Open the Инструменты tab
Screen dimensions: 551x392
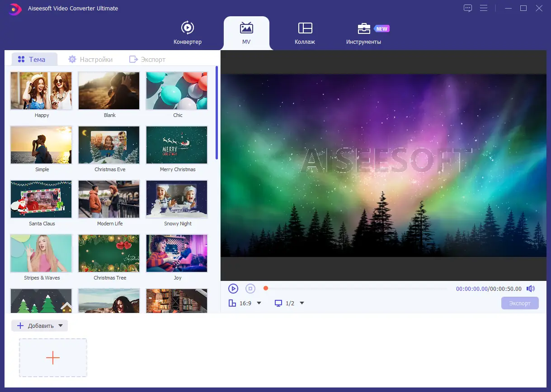click(364, 33)
